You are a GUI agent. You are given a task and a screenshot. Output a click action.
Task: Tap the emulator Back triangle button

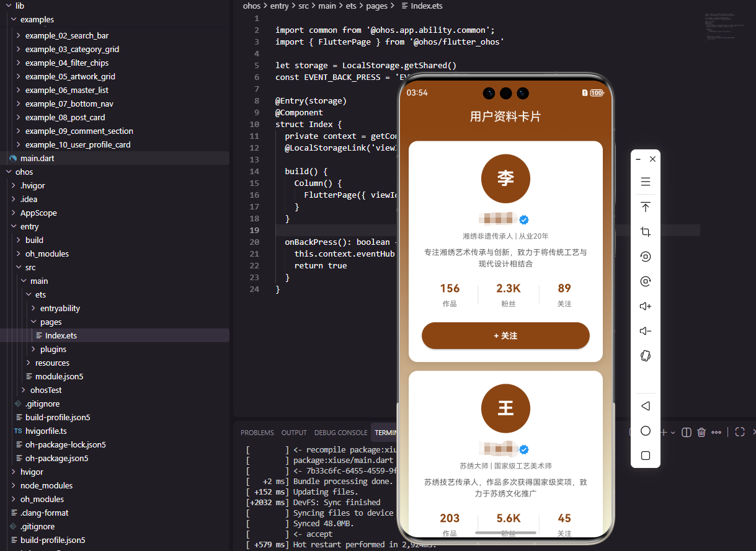click(646, 406)
